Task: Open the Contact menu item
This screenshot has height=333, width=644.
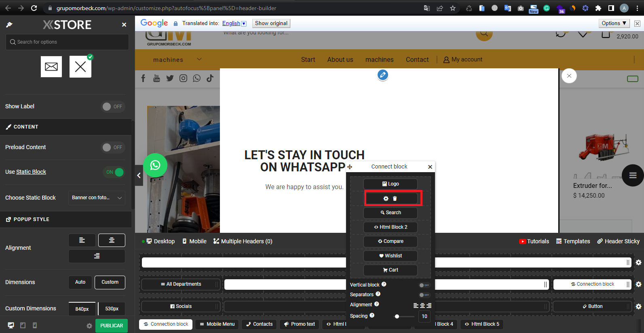Action: tap(417, 59)
